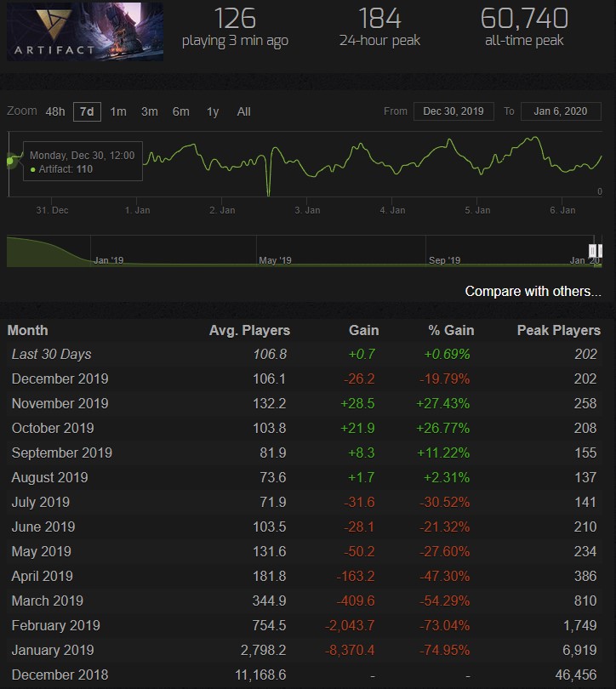Click average players value 754.5
The width and height of the screenshot is (616, 689).
tap(270, 625)
